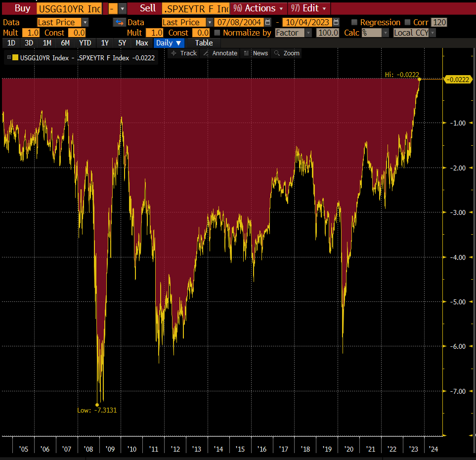The height and width of the screenshot is (460, 476).
Task: Select the 1Y range tab
Action: point(105,43)
